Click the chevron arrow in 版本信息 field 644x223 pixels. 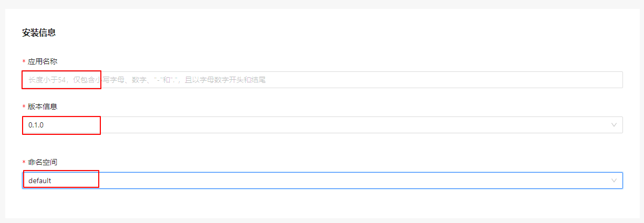(614, 125)
